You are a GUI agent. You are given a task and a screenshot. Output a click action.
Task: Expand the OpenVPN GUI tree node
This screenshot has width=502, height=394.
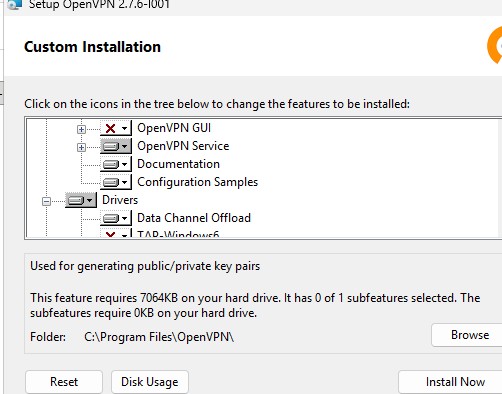[x=81, y=129]
